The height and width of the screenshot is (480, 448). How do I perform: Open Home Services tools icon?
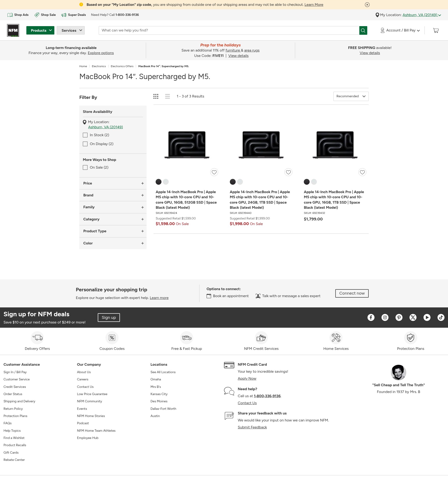coord(336,337)
